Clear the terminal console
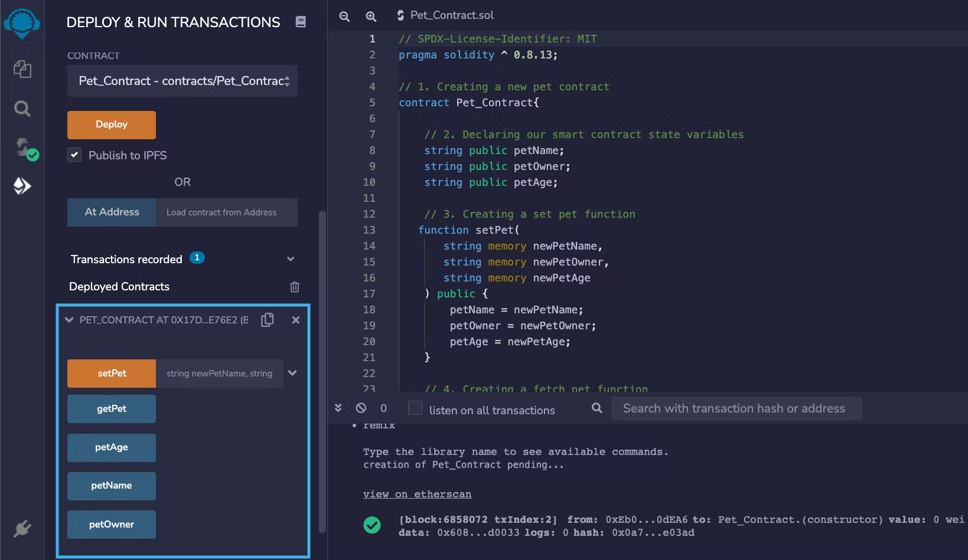This screenshot has width=968, height=560. click(361, 408)
